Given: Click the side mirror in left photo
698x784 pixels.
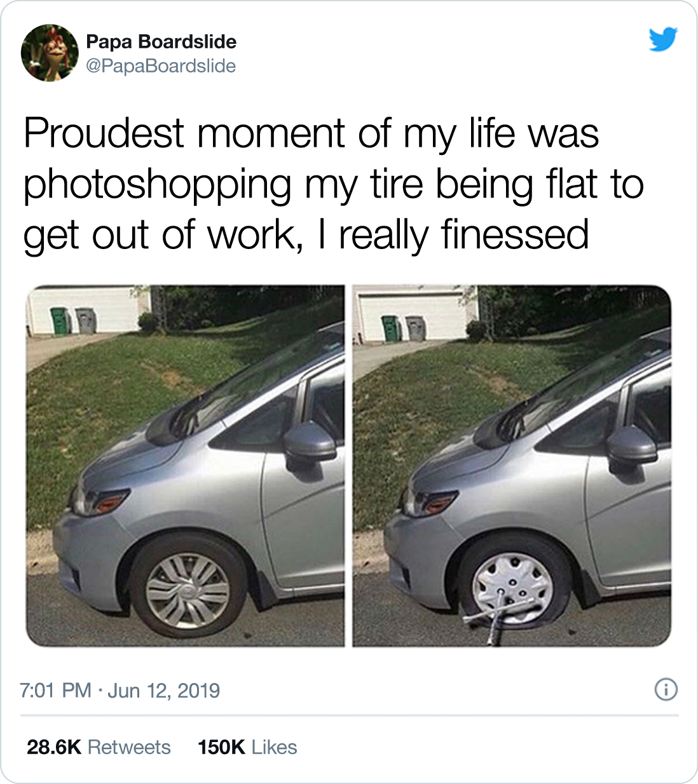Looking at the screenshot, I should tap(307, 444).
